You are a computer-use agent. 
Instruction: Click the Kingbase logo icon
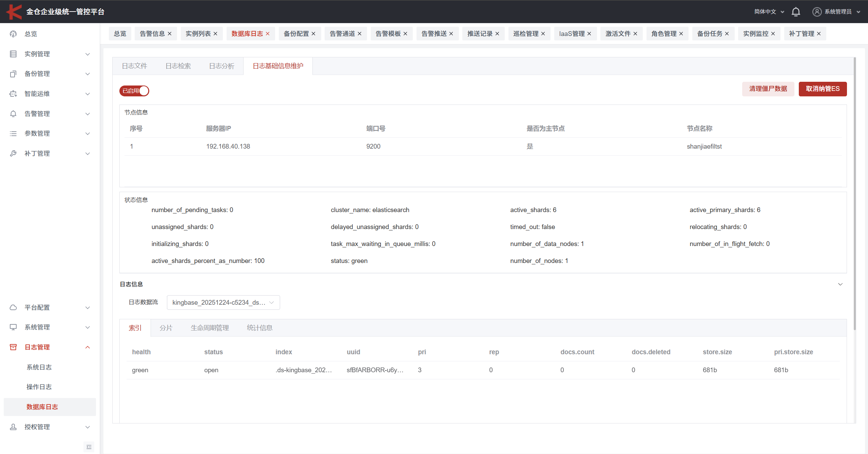pos(14,12)
